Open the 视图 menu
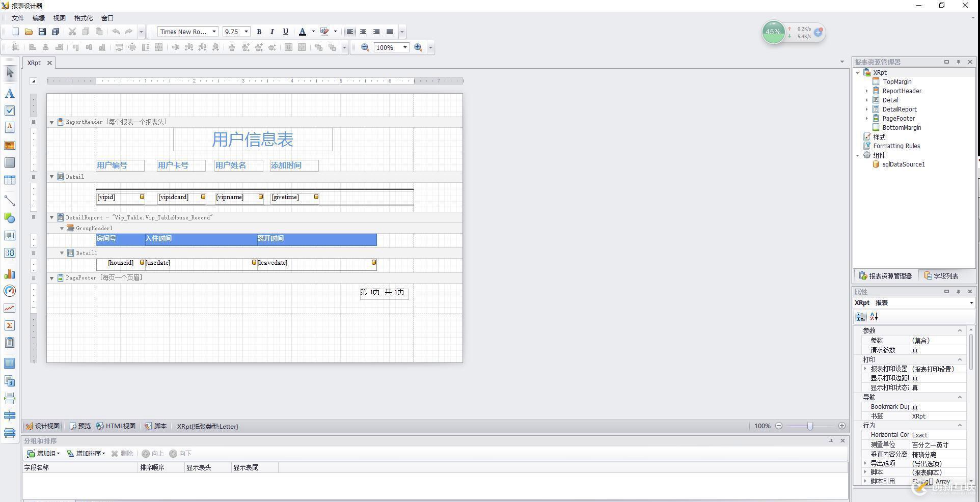 click(60, 18)
